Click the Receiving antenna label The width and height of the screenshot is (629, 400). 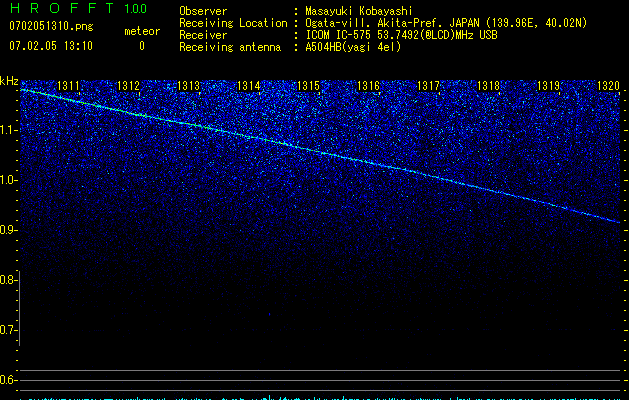point(230,47)
